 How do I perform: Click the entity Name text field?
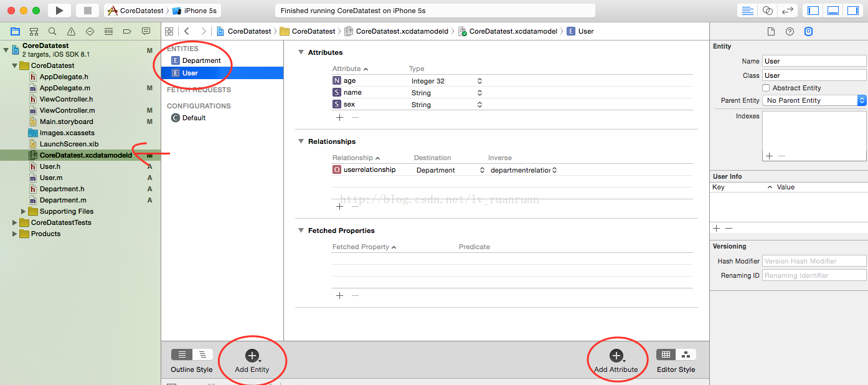click(x=814, y=61)
